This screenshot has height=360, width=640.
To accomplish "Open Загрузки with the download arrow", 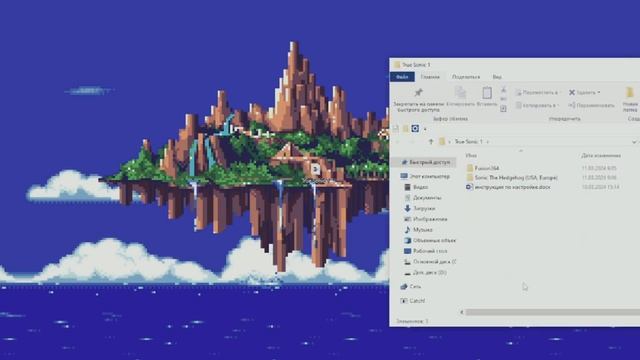I will [420, 208].
